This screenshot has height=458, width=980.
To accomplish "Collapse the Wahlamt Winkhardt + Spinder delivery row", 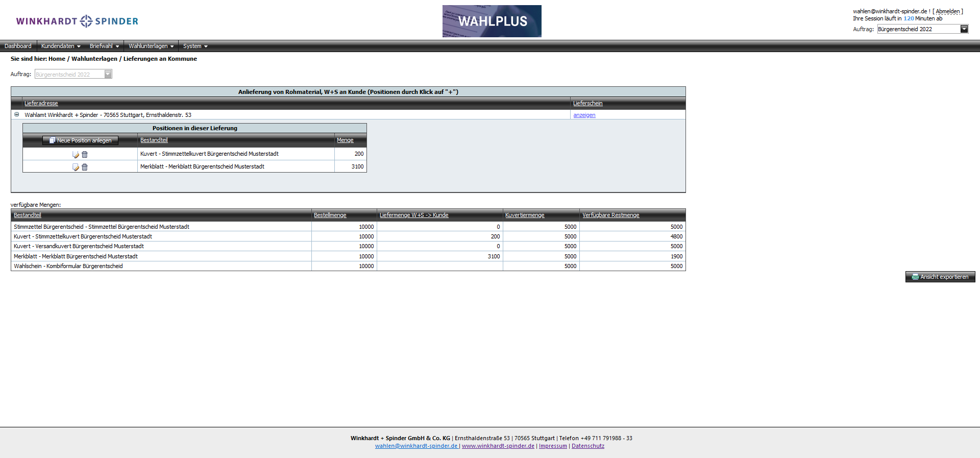I will (x=17, y=114).
